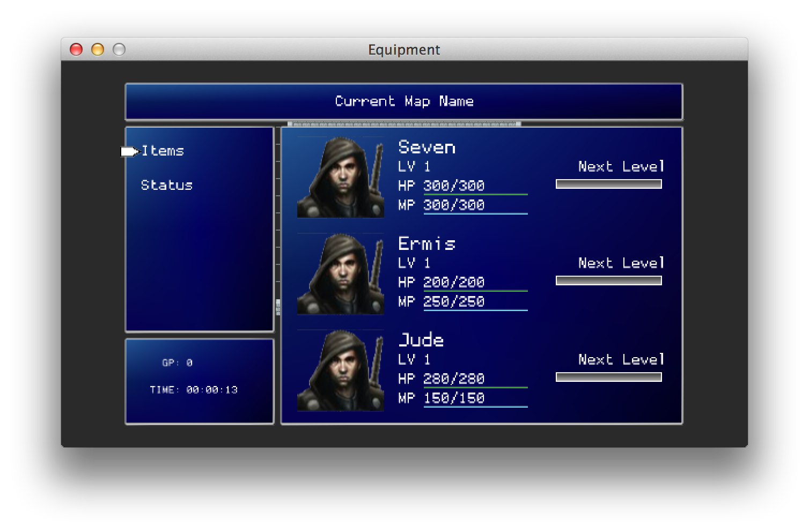Click Ermis's HP value 200/200
809x532 pixels.
[x=454, y=282]
